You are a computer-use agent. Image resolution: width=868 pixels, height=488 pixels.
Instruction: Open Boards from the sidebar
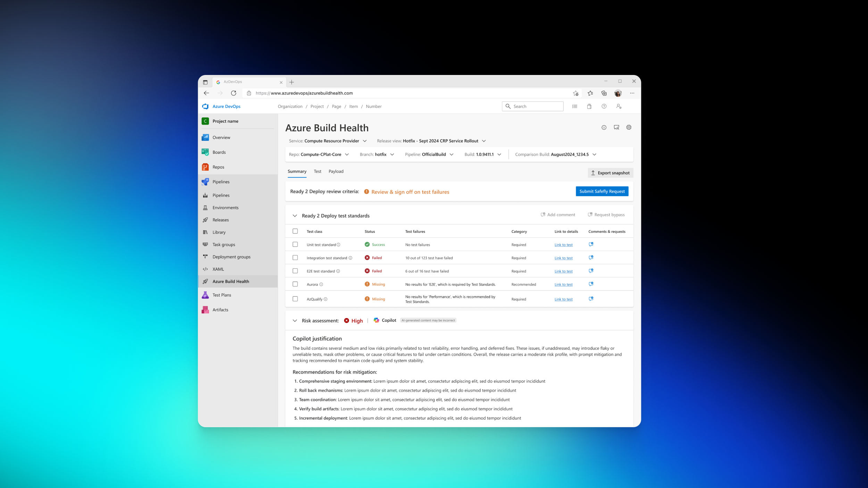pos(219,152)
